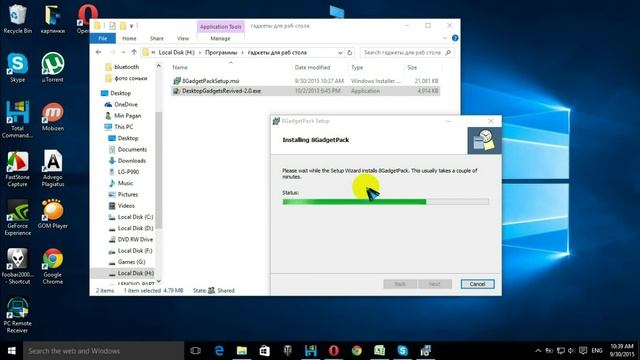Screen dimensions: 640x360
Task: Expand the address bar history dropdown
Action: click(340, 53)
